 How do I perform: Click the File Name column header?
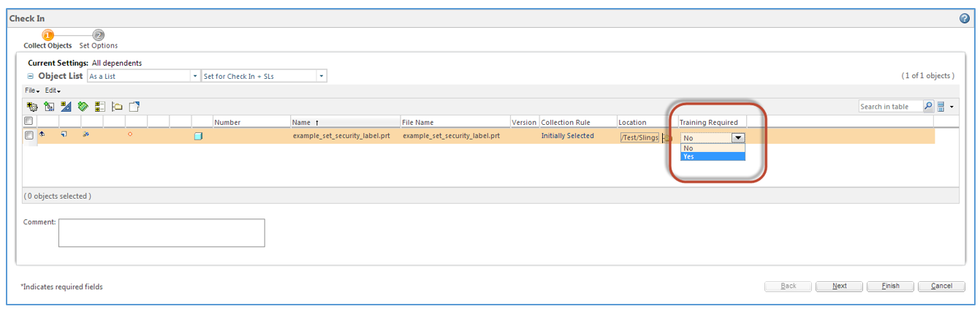(455, 122)
